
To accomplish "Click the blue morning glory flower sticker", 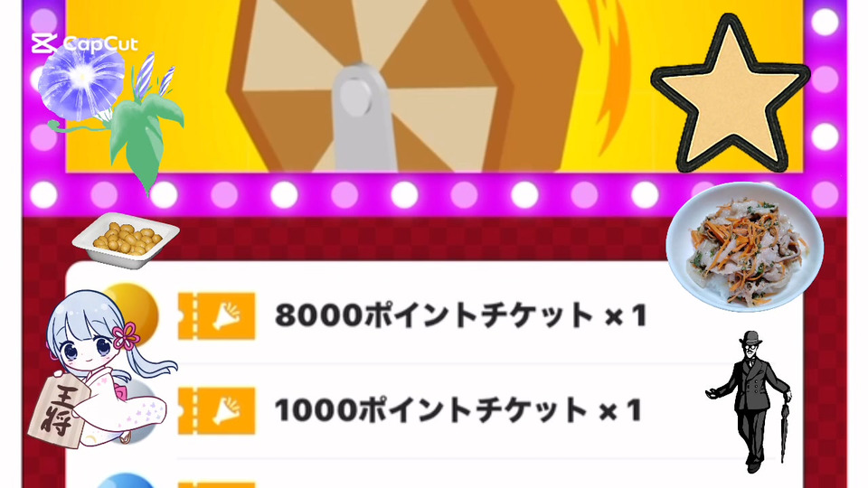I will 81,81.
